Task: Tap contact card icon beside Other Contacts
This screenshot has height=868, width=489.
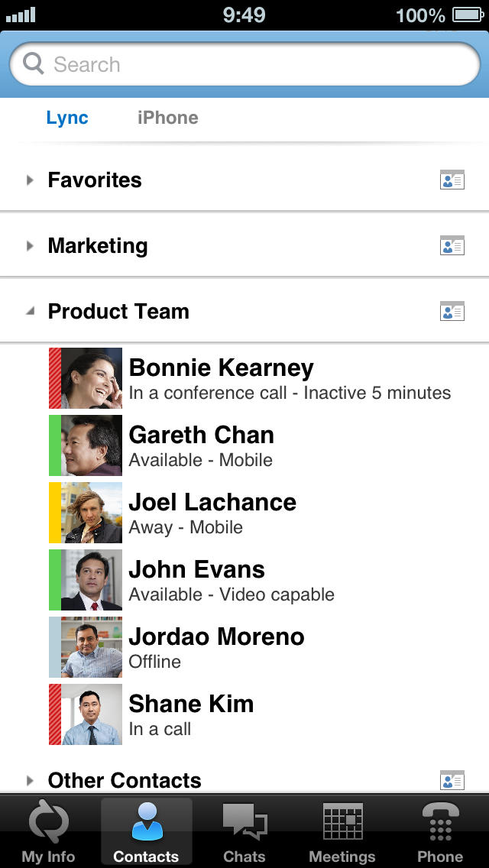Action: click(x=452, y=780)
